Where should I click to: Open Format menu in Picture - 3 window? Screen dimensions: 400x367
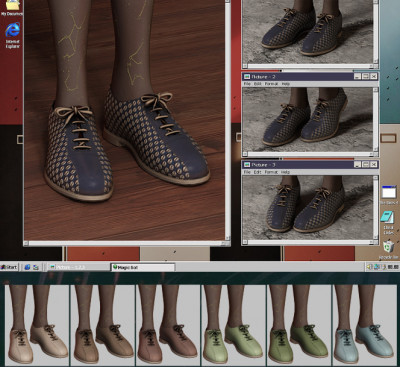click(x=271, y=172)
